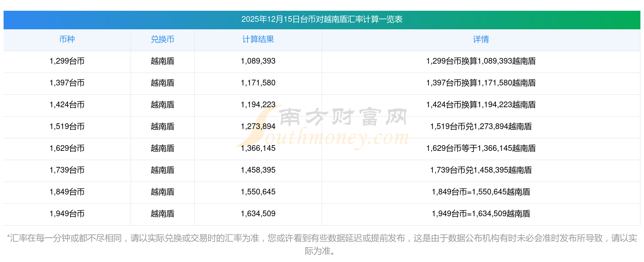This screenshot has width=644, height=262.
Task: Select "1,849台币=1,550,645越南盾" detail text
Action: tap(481, 192)
